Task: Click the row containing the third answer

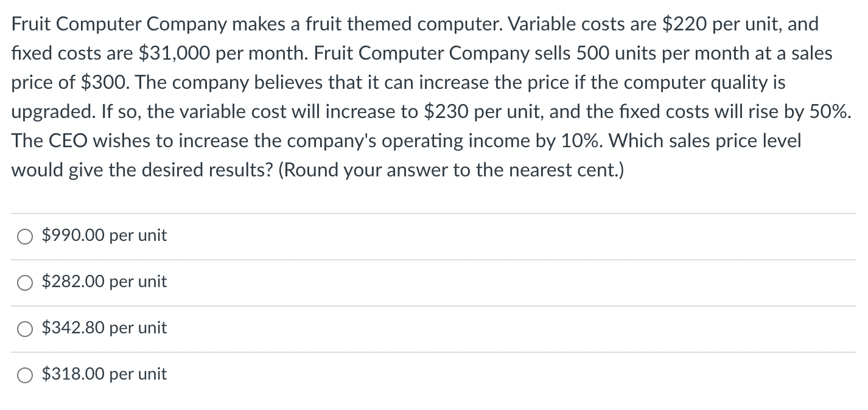Action: pyautogui.click(x=426, y=328)
